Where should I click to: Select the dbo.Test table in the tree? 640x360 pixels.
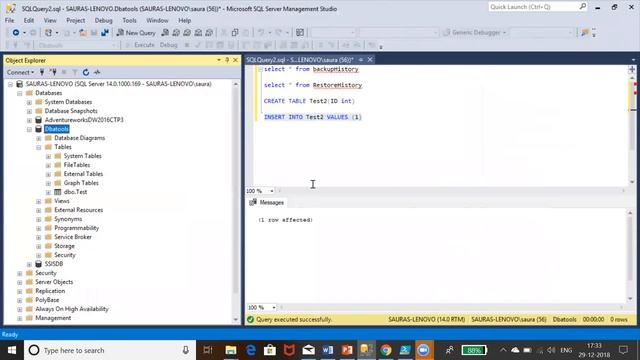click(x=76, y=192)
